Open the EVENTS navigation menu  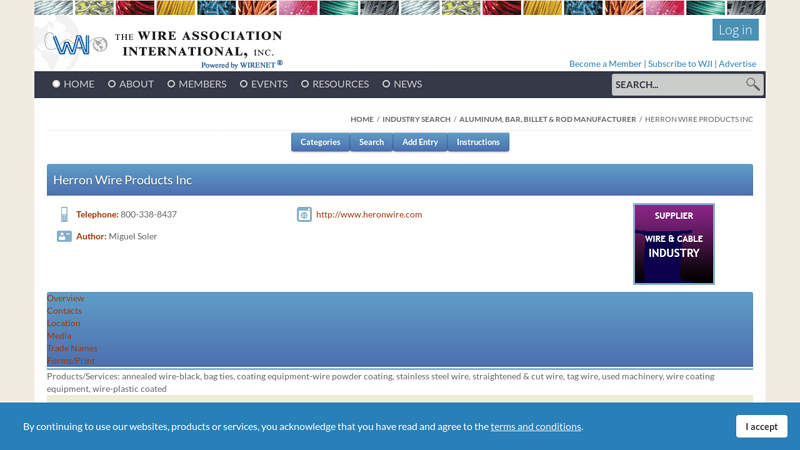[x=264, y=84]
